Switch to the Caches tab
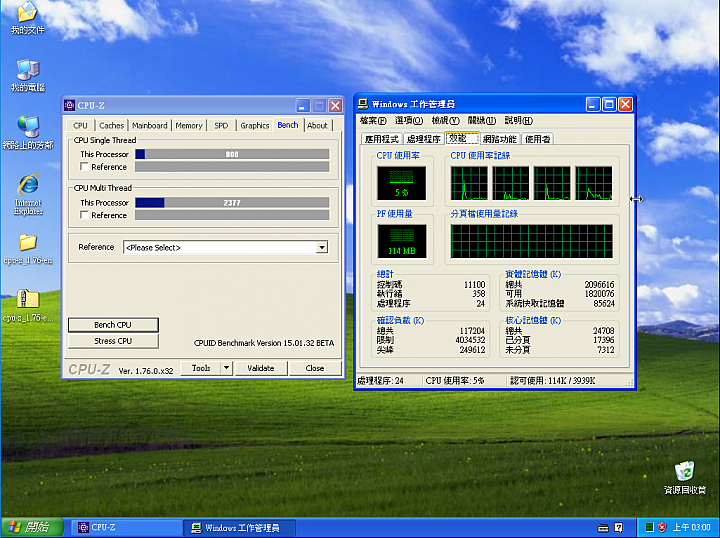720x538 pixels. pos(111,125)
